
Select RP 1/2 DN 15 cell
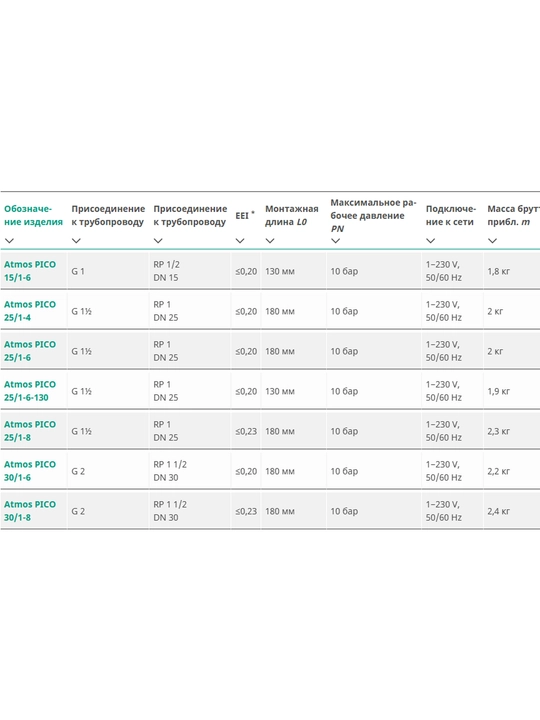(166, 271)
